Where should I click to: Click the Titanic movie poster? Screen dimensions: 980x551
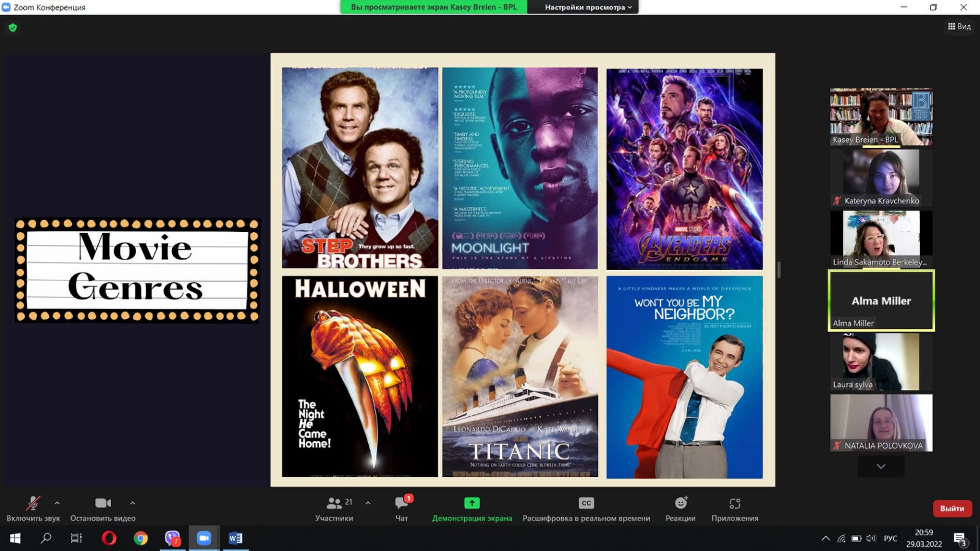520,377
